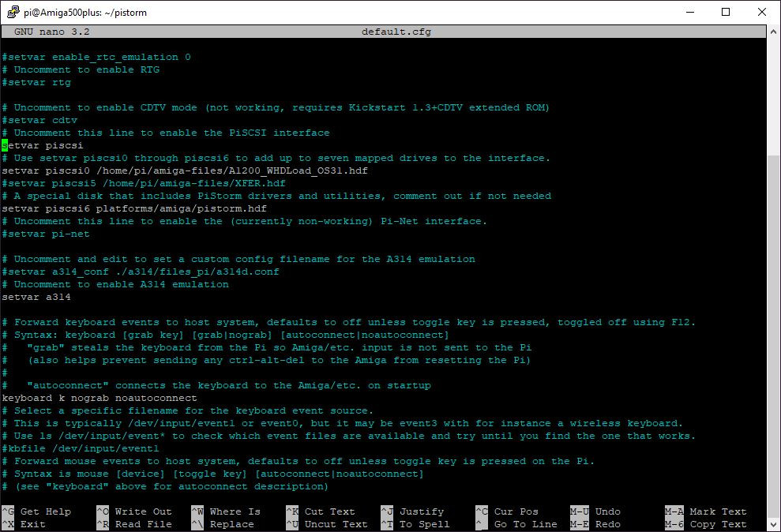Click the A1200_WHDLoad_OS31.hdf path line
This screenshot has height=532, width=781.
click(185, 170)
